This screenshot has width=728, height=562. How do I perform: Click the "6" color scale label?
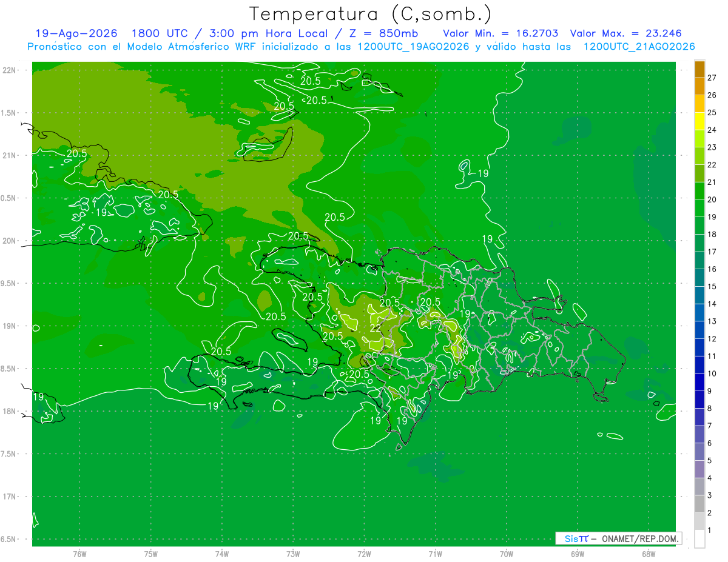[710, 443]
